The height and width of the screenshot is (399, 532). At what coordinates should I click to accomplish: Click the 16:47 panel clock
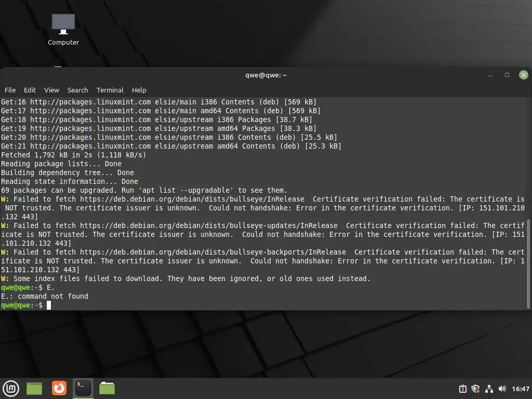(x=521, y=389)
